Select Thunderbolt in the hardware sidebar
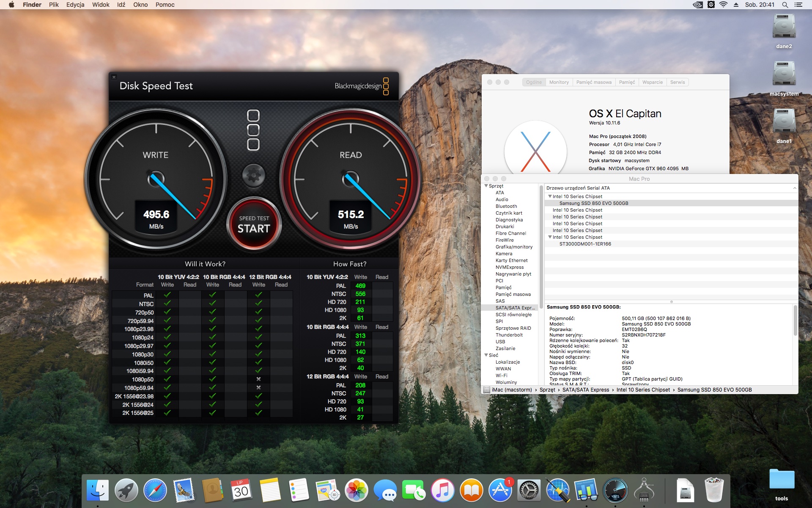 click(509, 335)
